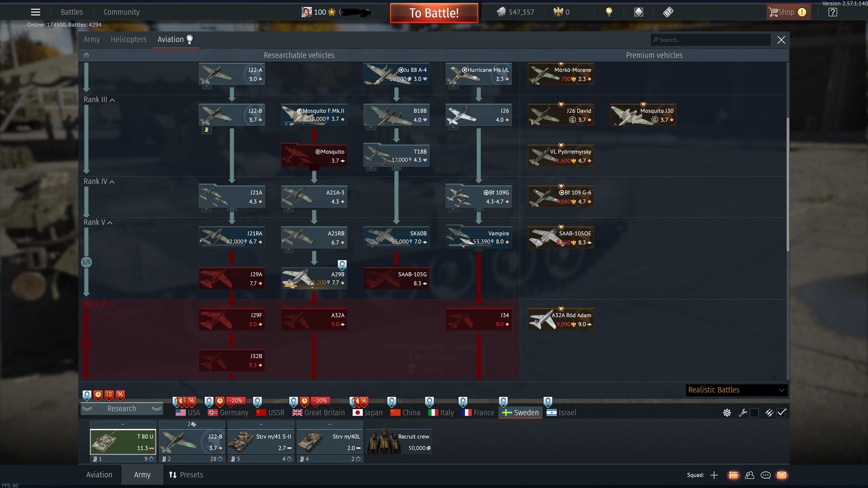The image size is (868, 488).
Task: Click the lightbulb marker on A29B
Action: (x=342, y=265)
